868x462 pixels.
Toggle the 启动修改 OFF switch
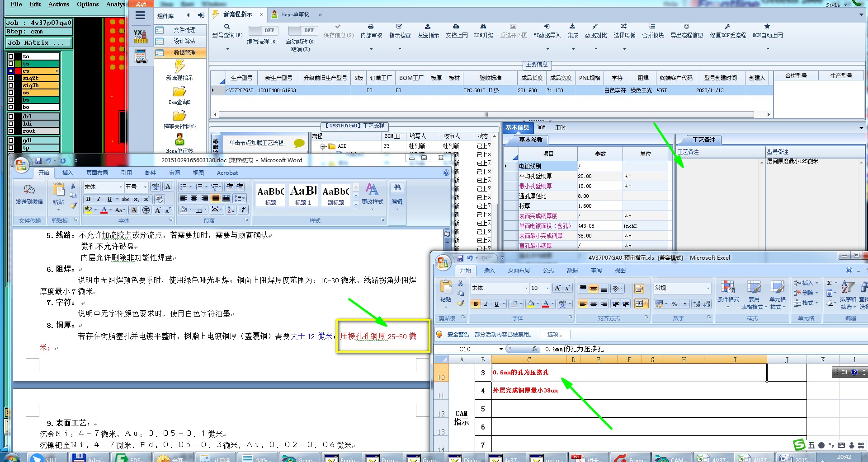(x=302, y=30)
